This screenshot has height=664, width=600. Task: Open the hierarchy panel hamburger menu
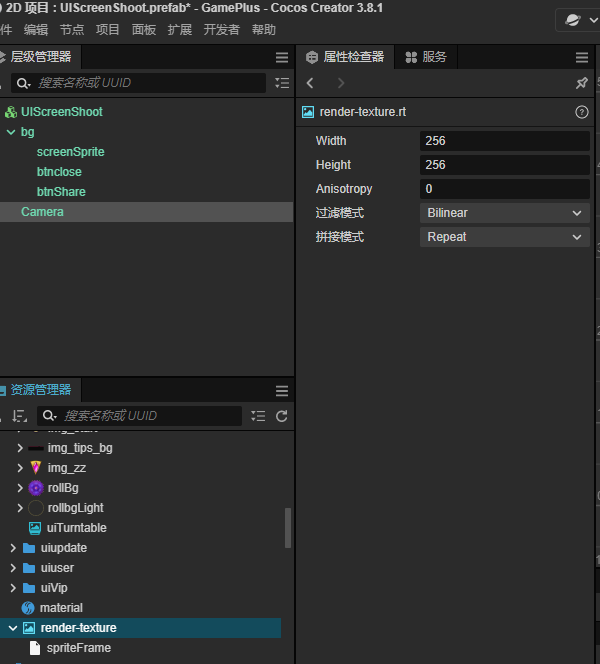[x=282, y=57]
